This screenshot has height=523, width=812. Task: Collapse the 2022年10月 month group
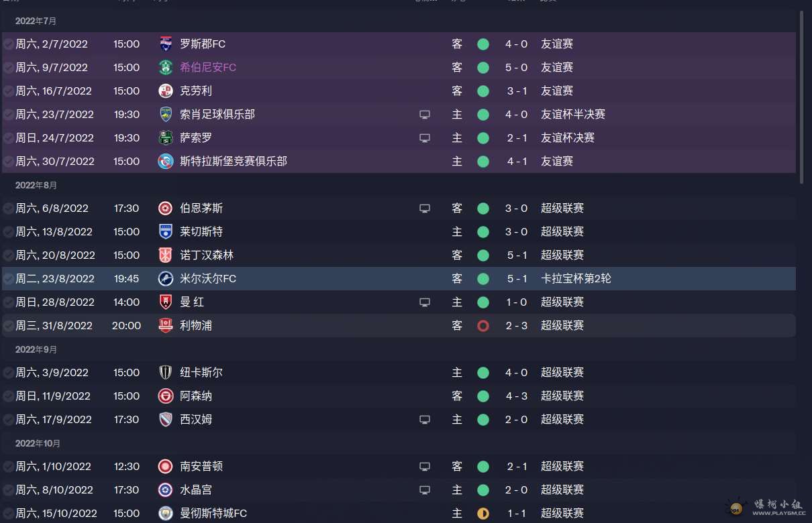tap(38, 443)
